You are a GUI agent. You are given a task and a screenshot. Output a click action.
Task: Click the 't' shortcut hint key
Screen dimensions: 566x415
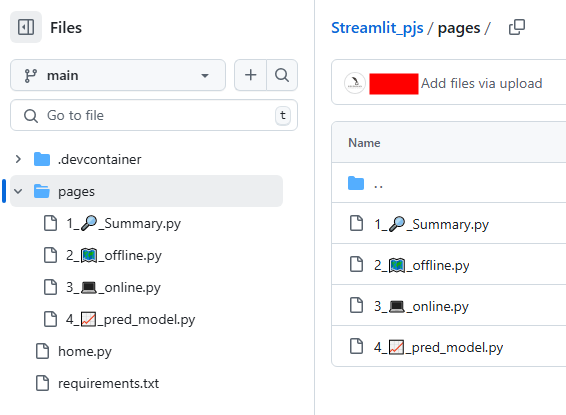[x=283, y=115]
